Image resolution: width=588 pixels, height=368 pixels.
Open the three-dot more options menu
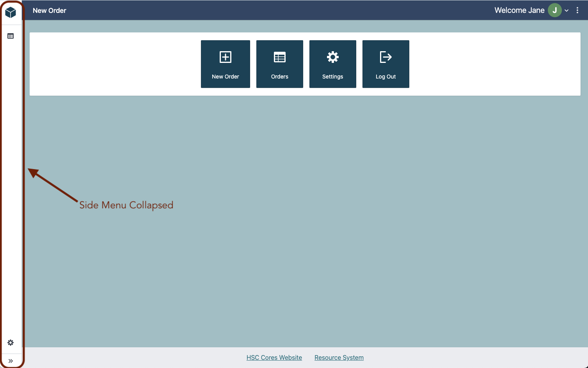(x=577, y=10)
